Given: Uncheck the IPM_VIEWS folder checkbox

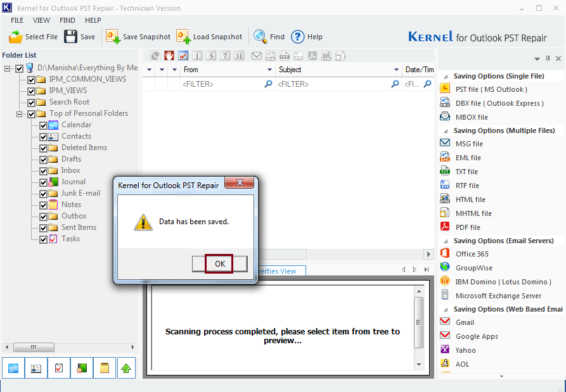Looking at the screenshot, I should point(32,92).
